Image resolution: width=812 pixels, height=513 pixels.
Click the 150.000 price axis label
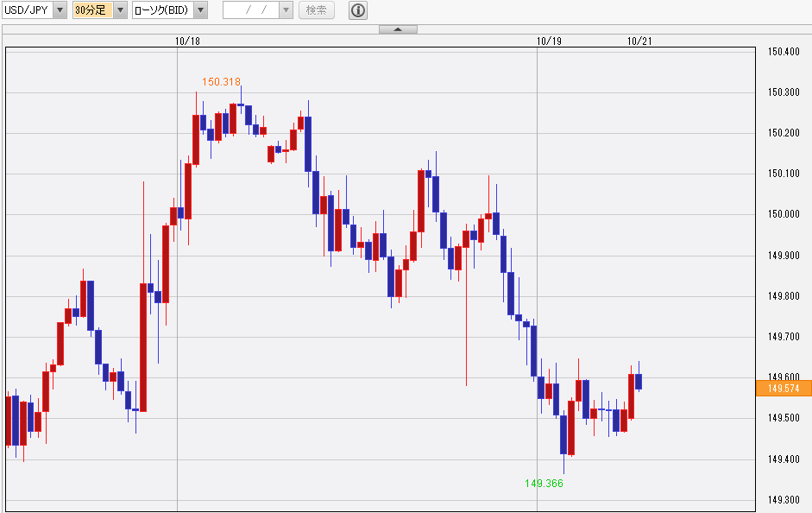[x=784, y=214]
